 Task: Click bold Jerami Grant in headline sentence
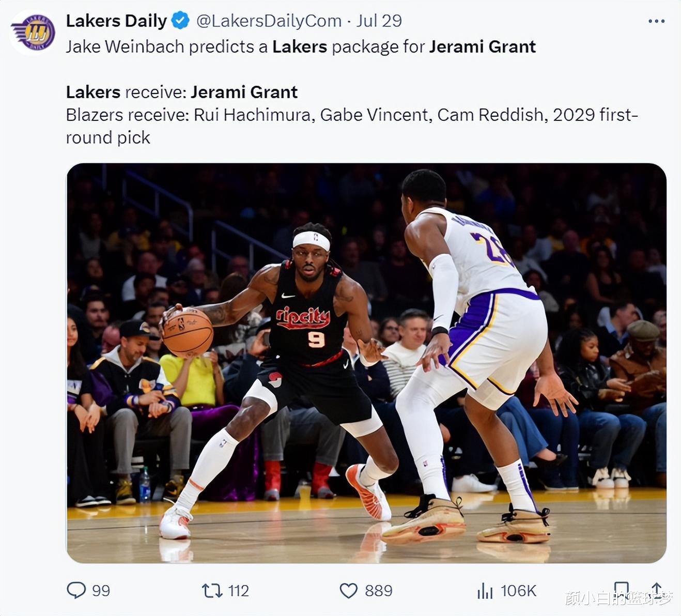[x=483, y=47]
